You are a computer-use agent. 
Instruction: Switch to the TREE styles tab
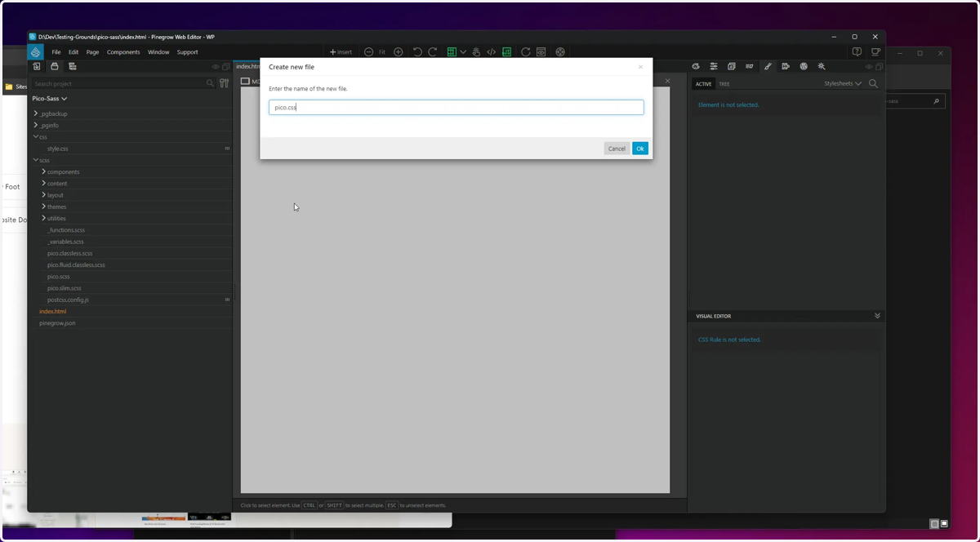(x=724, y=84)
